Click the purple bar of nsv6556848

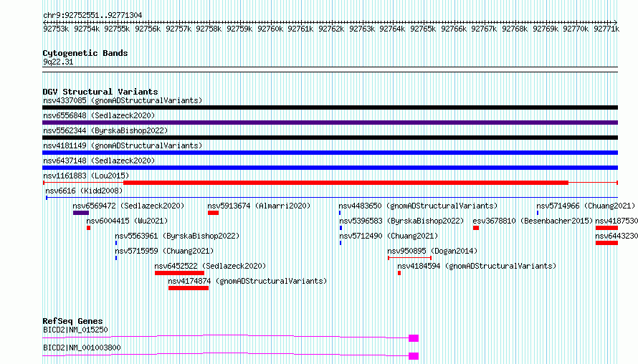click(330, 123)
